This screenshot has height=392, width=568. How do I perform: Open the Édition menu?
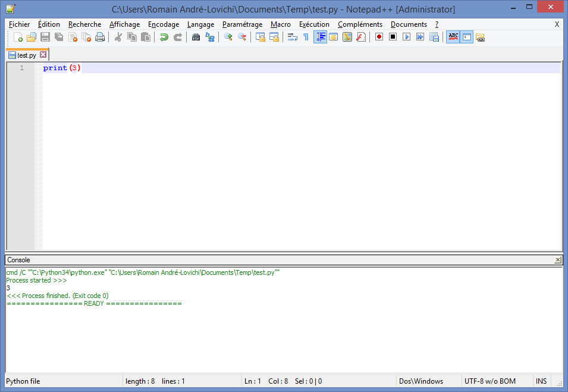49,24
